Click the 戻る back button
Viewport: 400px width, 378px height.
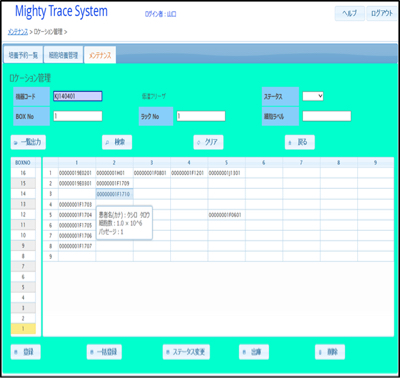[x=300, y=142]
